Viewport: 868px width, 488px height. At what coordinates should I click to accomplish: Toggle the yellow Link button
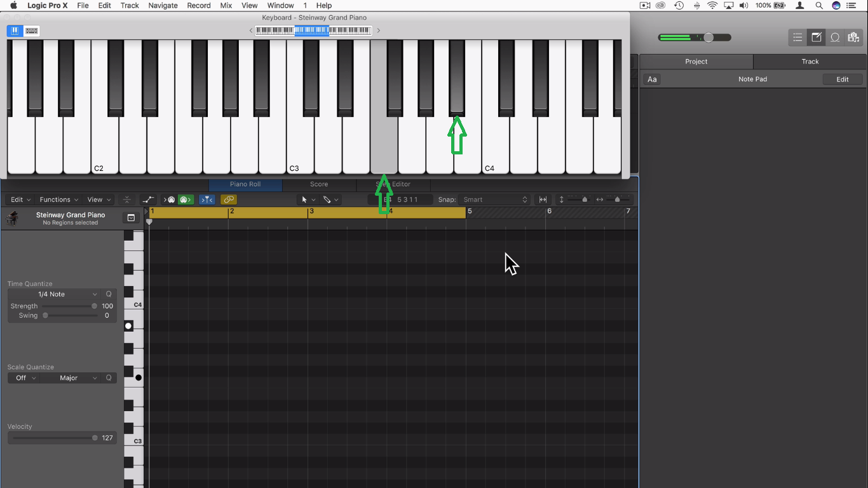[x=229, y=200]
